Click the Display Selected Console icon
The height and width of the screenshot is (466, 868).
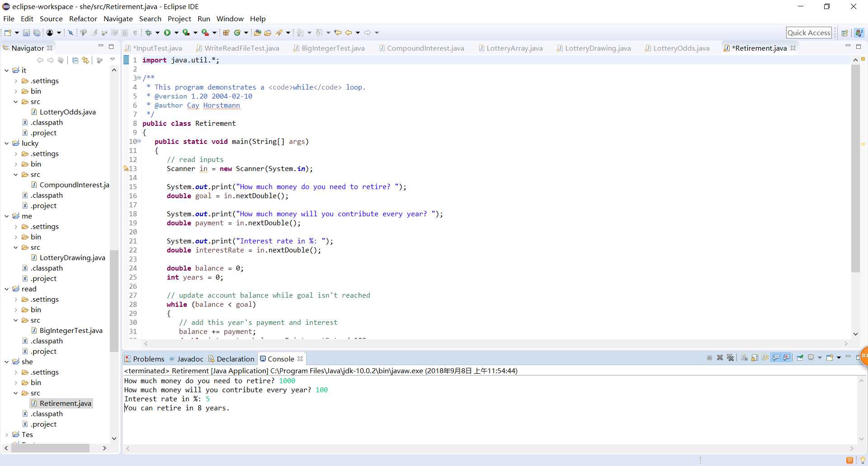(811, 357)
